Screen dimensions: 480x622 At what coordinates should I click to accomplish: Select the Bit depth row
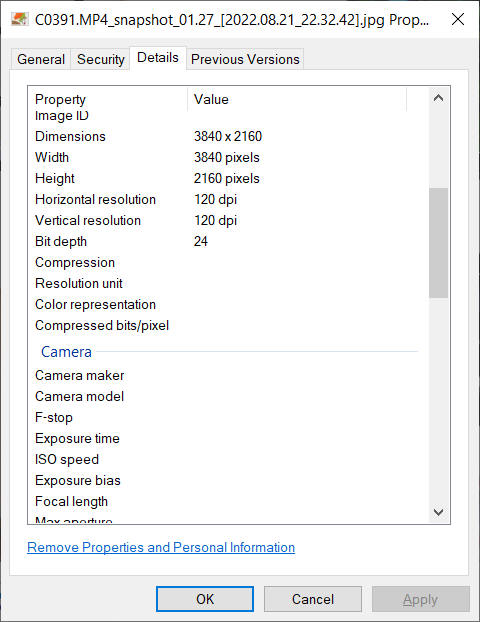pos(227,241)
